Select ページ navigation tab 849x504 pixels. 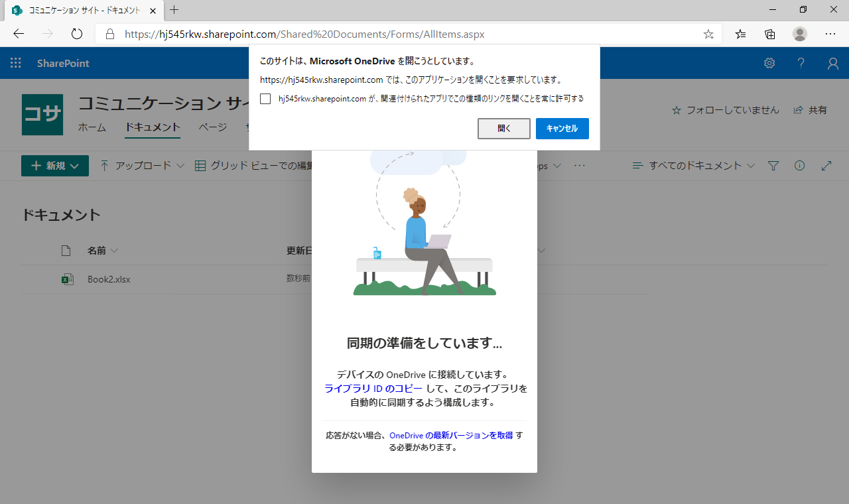click(213, 127)
